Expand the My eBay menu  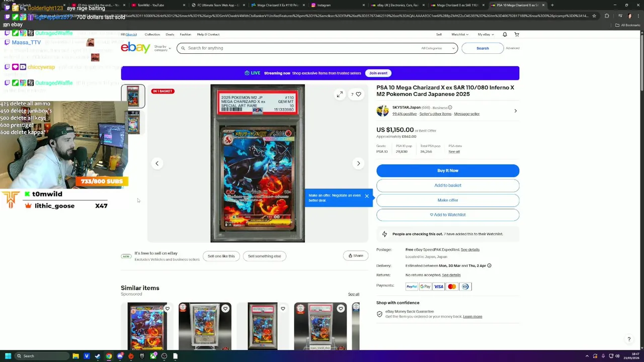pos(486,34)
